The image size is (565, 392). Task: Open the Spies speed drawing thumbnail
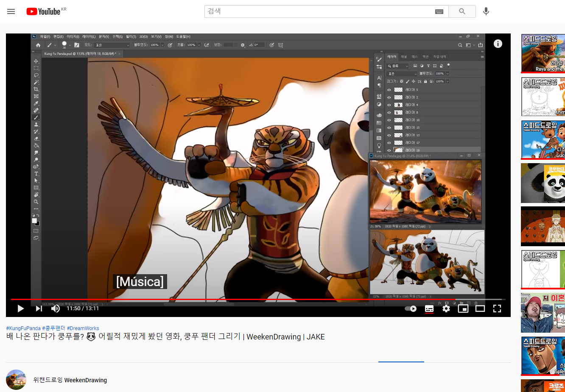coord(543,356)
